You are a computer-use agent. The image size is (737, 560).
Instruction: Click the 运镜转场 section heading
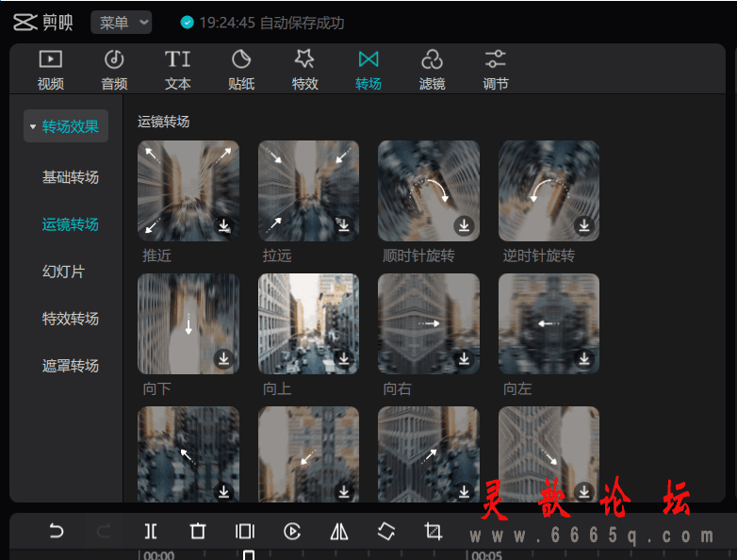164,122
